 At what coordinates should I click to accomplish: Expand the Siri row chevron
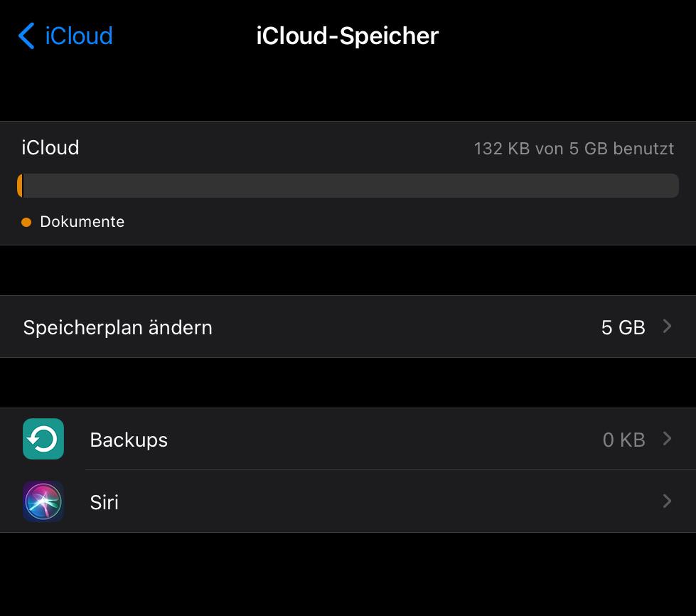point(667,501)
